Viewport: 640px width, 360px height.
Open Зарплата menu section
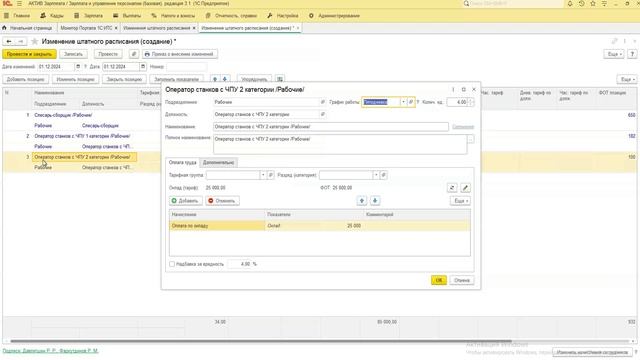pyautogui.click(x=89, y=16)
